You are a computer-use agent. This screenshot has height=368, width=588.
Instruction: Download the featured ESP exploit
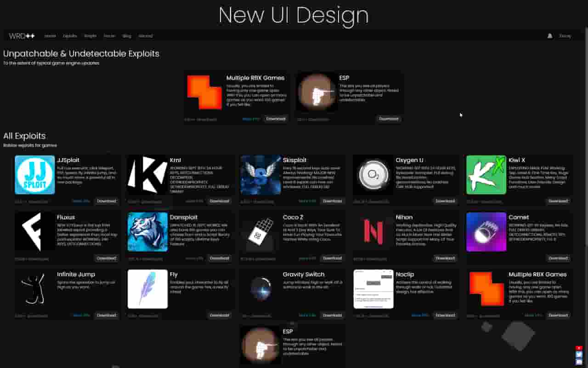[x=389, y=119]
